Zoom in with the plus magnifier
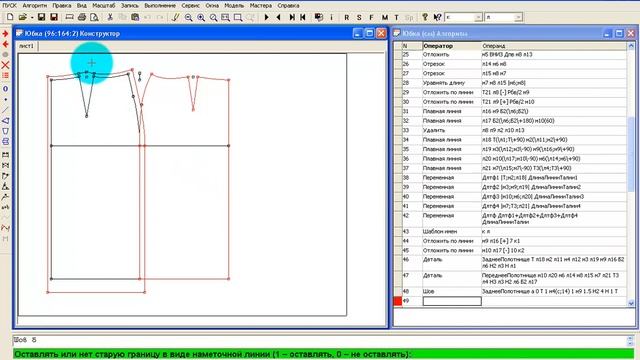This screenshot has width=640, height=360. click(201, 17)
